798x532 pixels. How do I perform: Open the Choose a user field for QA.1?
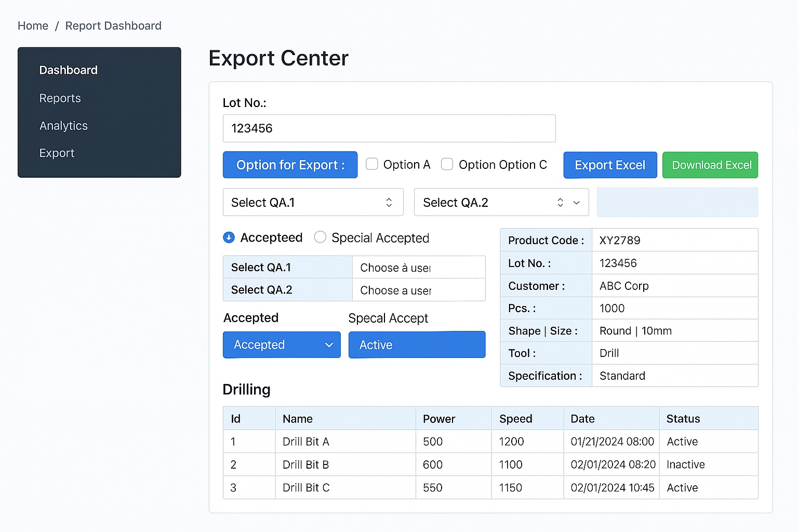pyautogui.click(x=418, y=268)
